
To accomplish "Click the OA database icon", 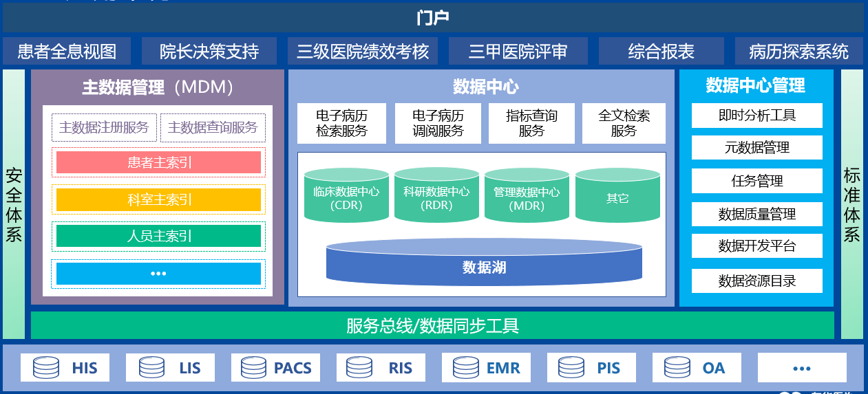I will pos(677,368).
